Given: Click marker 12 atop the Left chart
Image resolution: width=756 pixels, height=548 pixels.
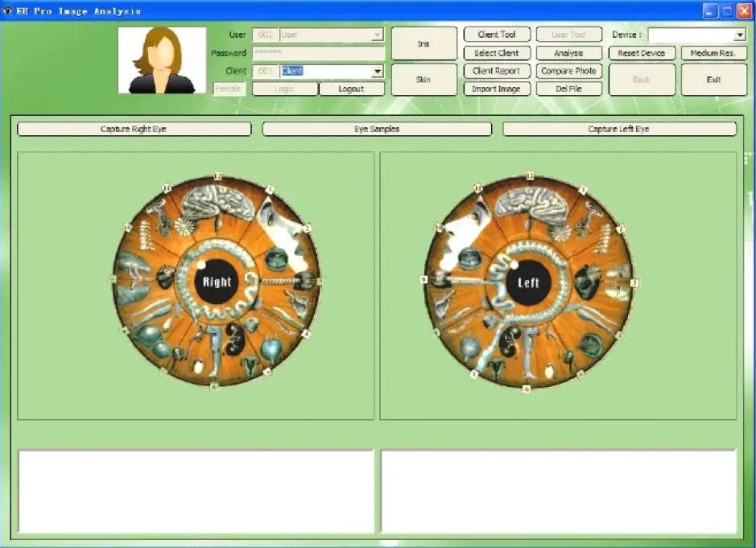Looking at the screenshot, I should click(531, 176).
